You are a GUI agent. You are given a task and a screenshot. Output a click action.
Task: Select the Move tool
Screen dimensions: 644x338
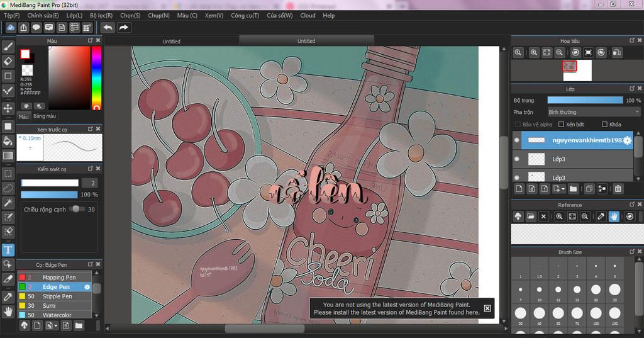click(x=8, y=108)
